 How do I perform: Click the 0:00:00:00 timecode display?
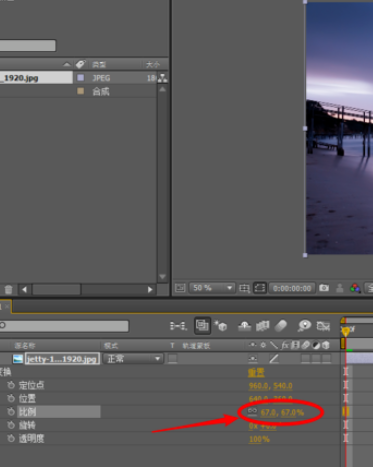point(292,288)
